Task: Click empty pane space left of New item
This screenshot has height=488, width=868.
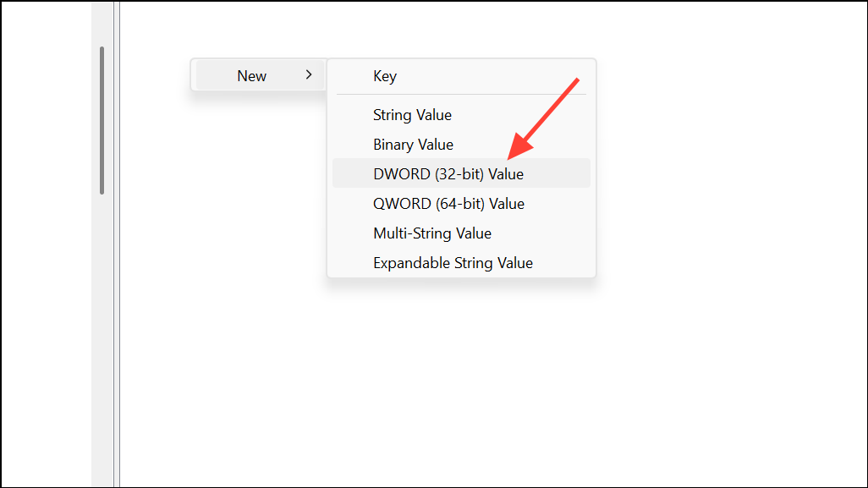Action: coord(155,75)
